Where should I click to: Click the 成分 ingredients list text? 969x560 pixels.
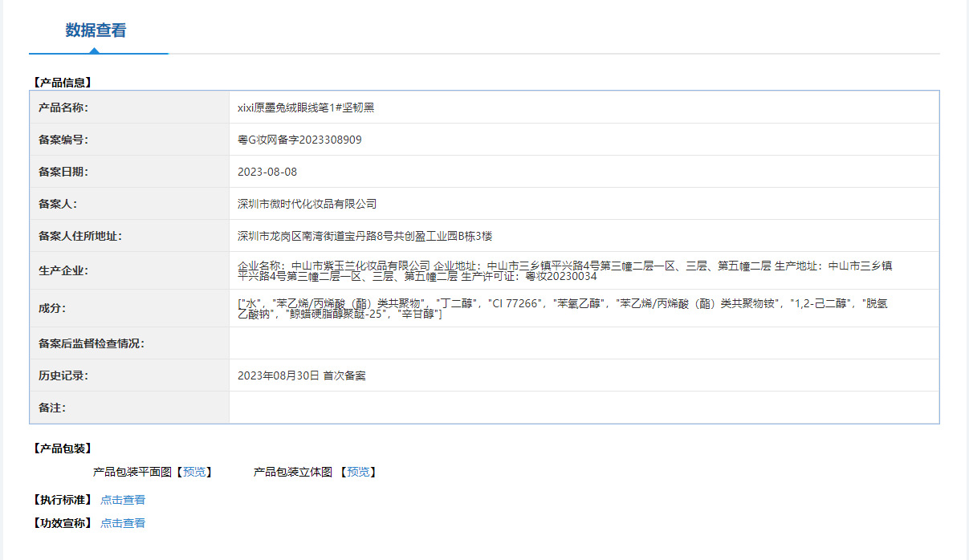click(x=553, y=308)
